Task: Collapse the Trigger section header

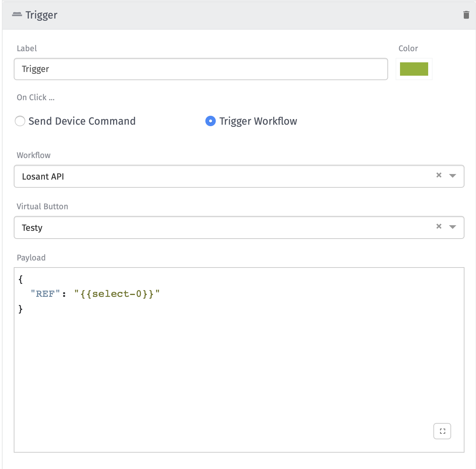Action: click(x=237, y=15)
